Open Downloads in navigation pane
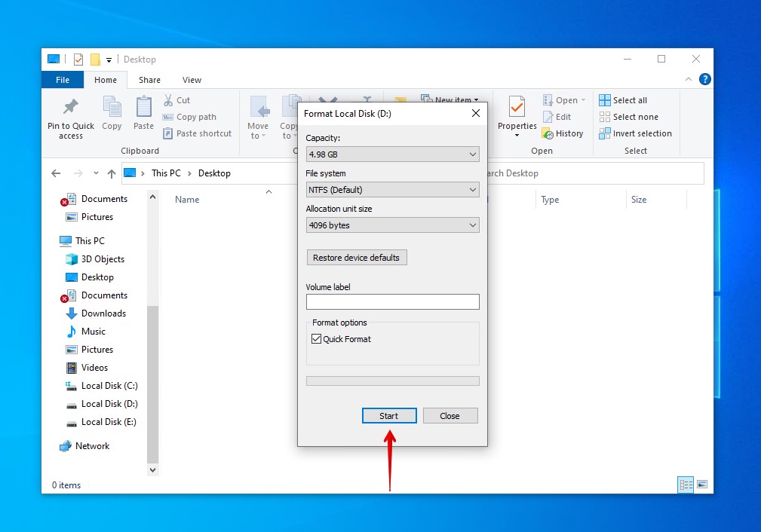The height and width of the screenshot is (532, 761). pyautogui.click(x=96, y=313)
